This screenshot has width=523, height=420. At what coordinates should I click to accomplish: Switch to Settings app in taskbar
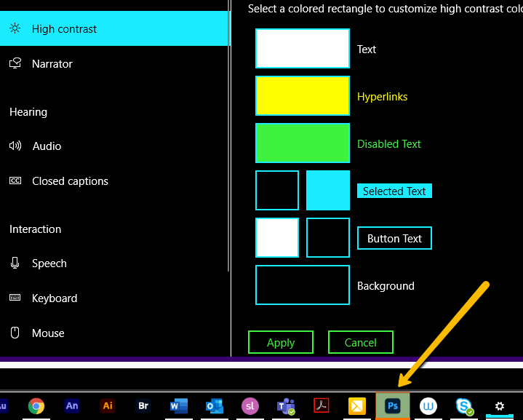(x=499, y=406)
